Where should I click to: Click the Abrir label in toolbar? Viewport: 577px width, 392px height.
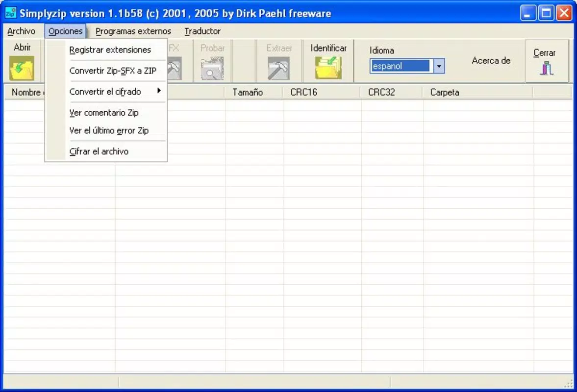(22, 48)
